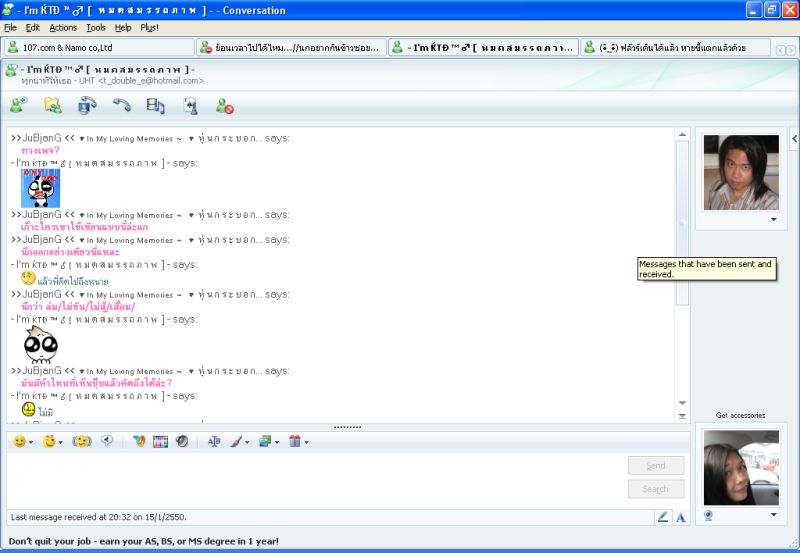
Task: Click the chat history scroll down arrow
Action: pyautogui.click(x=682, y=403)
